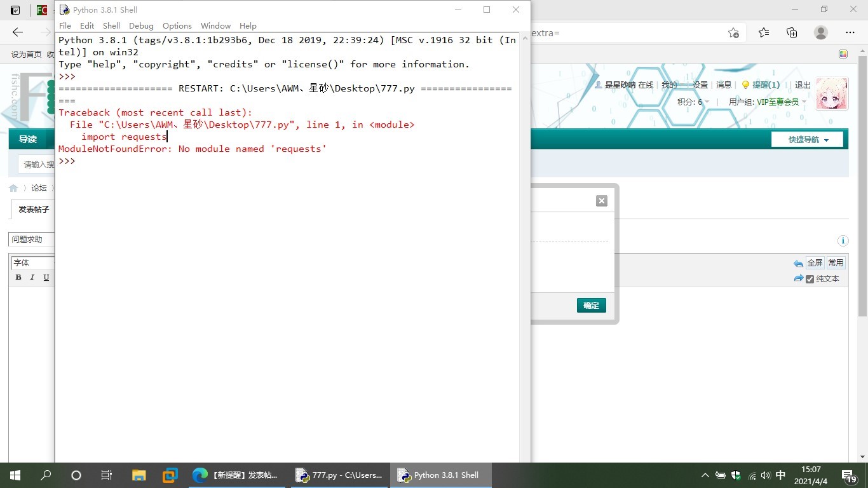Open Task View on taskbar
868x488 pixels.
[x=107, y=475]
